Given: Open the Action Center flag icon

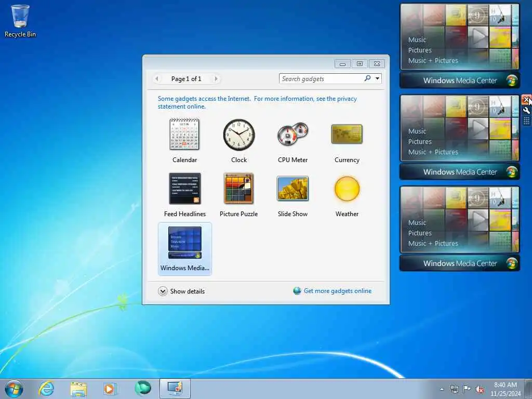Looking at the screenshot, I should [467, 389].
